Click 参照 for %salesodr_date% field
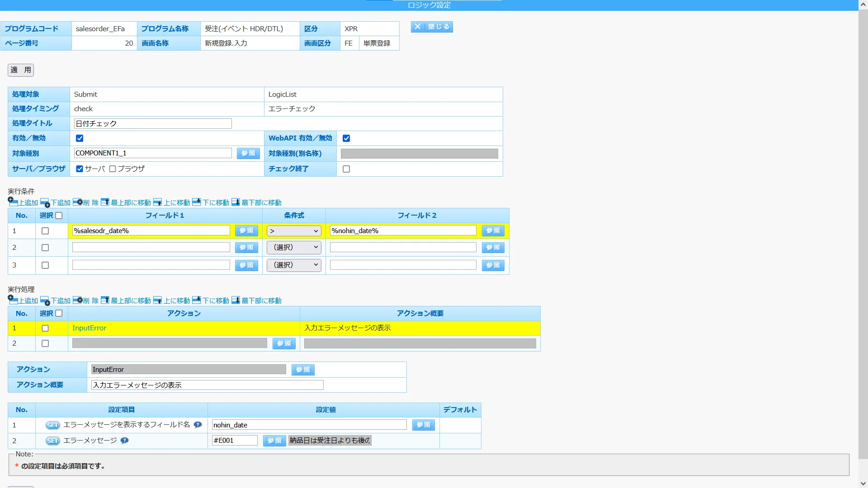868x488 pixels. tap(246, 230)
